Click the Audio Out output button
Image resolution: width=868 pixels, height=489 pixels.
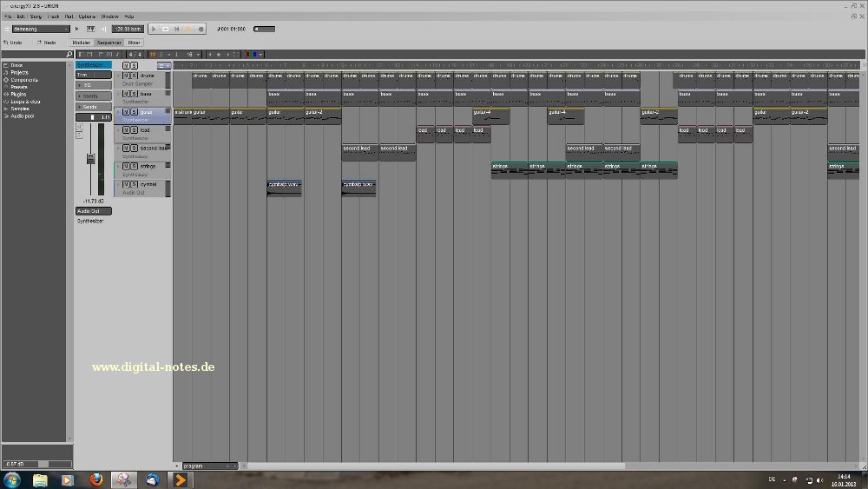(x=93, y=211)
